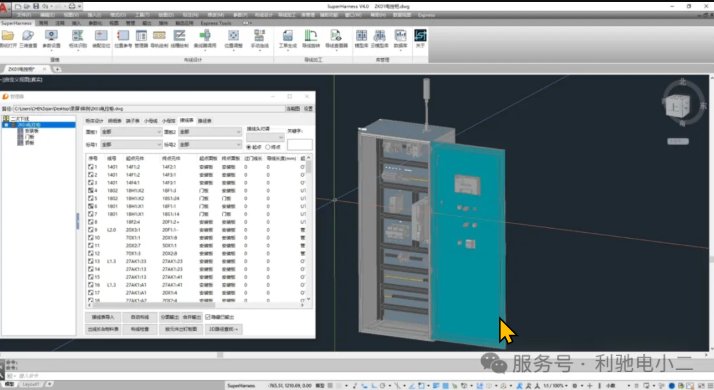714x390 pixels.
Task: Switch to last tab right of wiring table
Action: 205,121
